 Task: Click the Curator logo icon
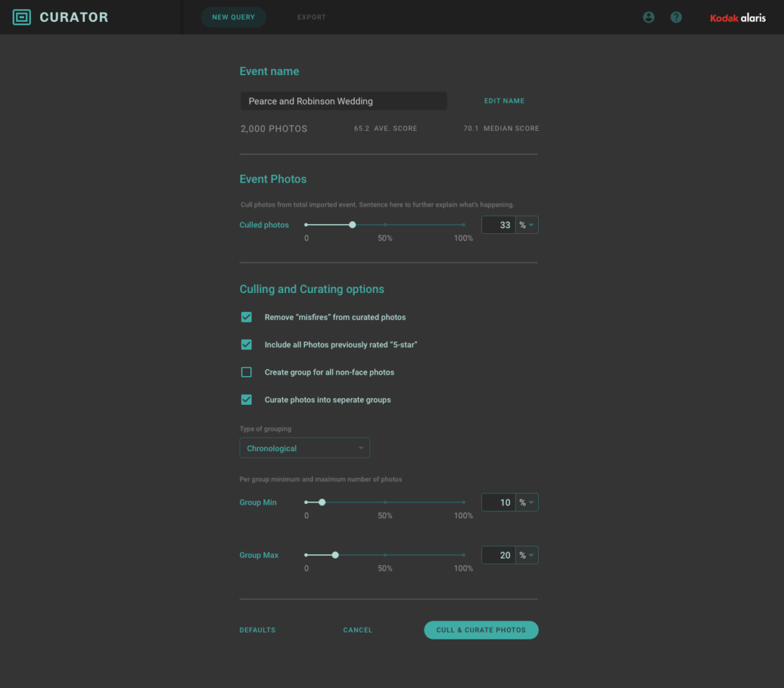(22, 18)
